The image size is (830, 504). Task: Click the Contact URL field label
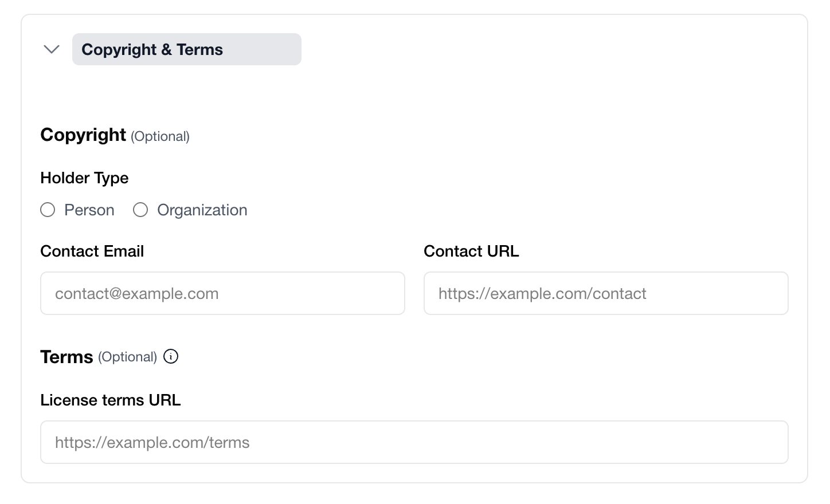(x=471, y=251)
